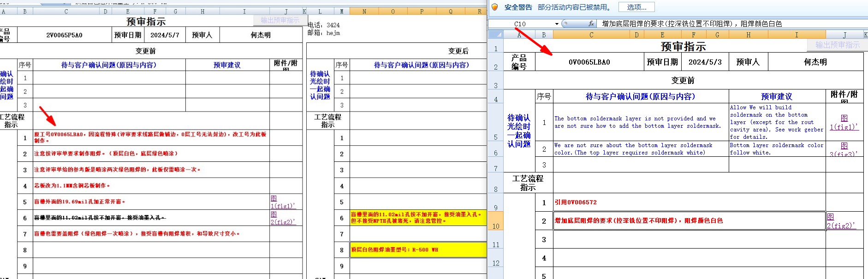Click the 产品编号 label beside 0V0065LBA0
868x279 pixels.
(519, 62)
